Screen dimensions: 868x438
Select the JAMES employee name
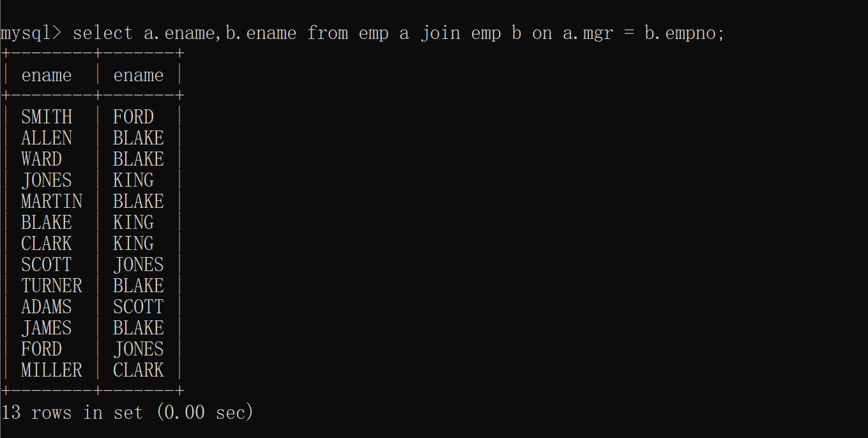pyautogui.click(x=47, y=328)
